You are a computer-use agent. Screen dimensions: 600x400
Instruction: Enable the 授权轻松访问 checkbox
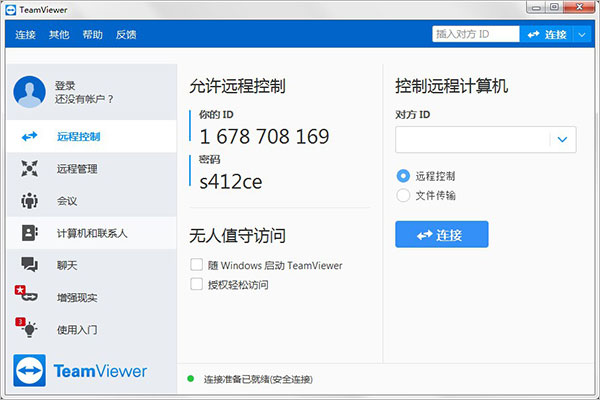[x=196, y=284]
